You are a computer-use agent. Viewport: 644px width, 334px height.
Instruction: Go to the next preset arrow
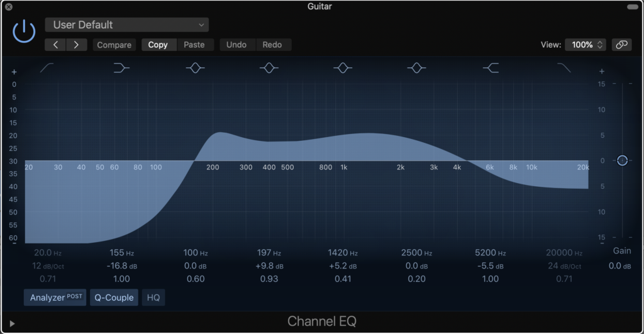point(76,45)
